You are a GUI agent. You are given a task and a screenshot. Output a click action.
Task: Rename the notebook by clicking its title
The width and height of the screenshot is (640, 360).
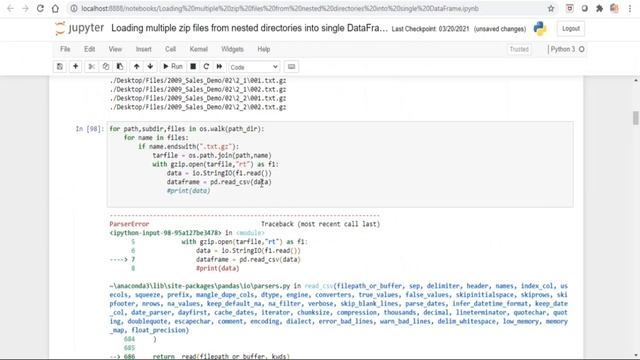tap(249, 28)
